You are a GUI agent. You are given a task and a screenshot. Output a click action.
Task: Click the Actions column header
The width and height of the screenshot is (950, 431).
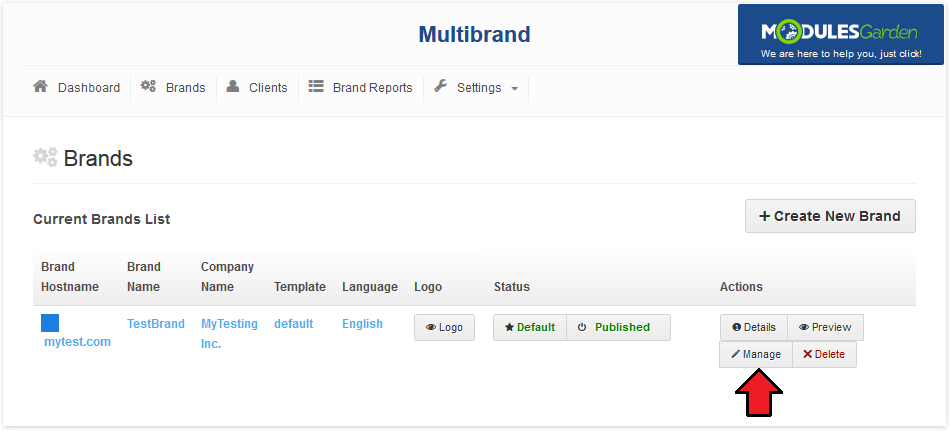741,287
